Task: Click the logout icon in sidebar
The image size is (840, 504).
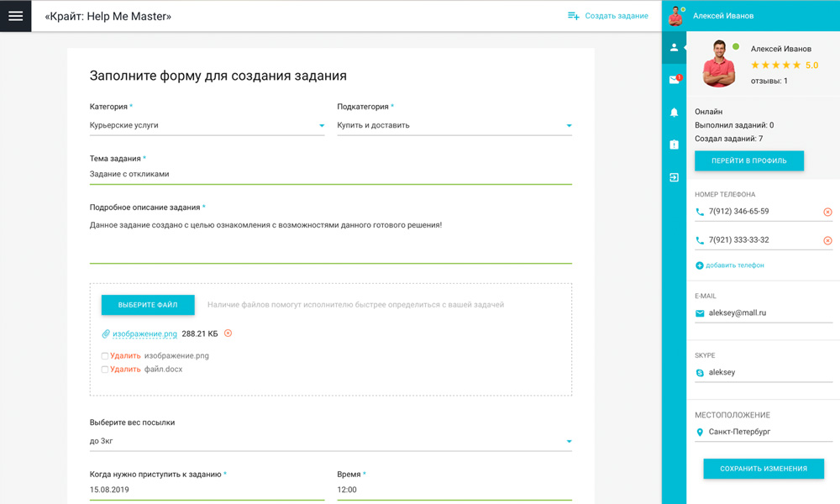Action: point(674,177)
